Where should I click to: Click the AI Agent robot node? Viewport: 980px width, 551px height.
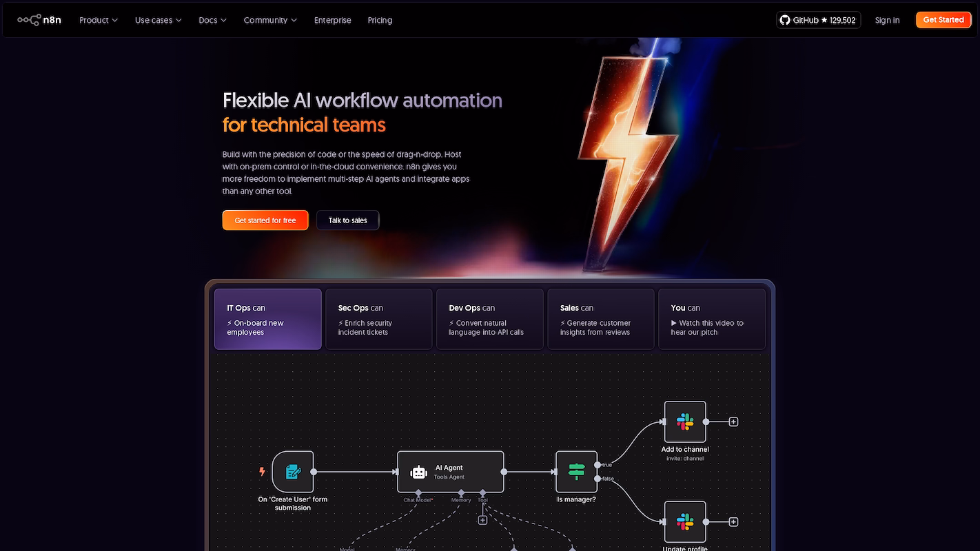point(450,472)
